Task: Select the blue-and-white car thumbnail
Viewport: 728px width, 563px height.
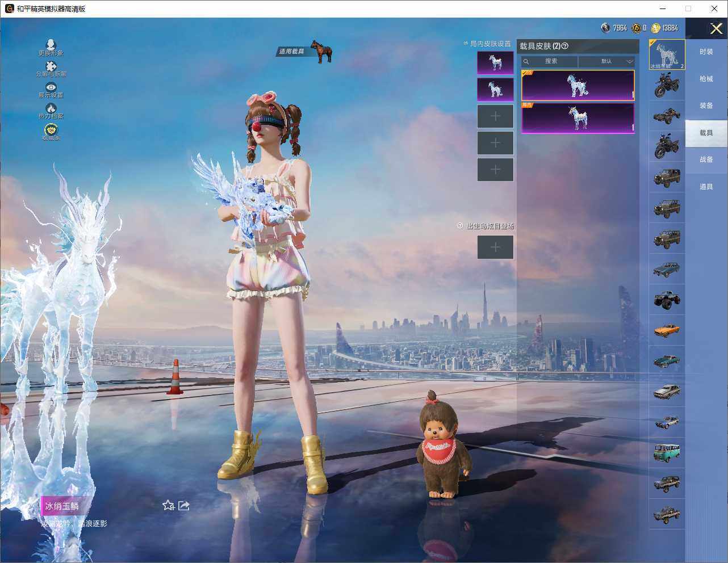Action: coord(667,422)
